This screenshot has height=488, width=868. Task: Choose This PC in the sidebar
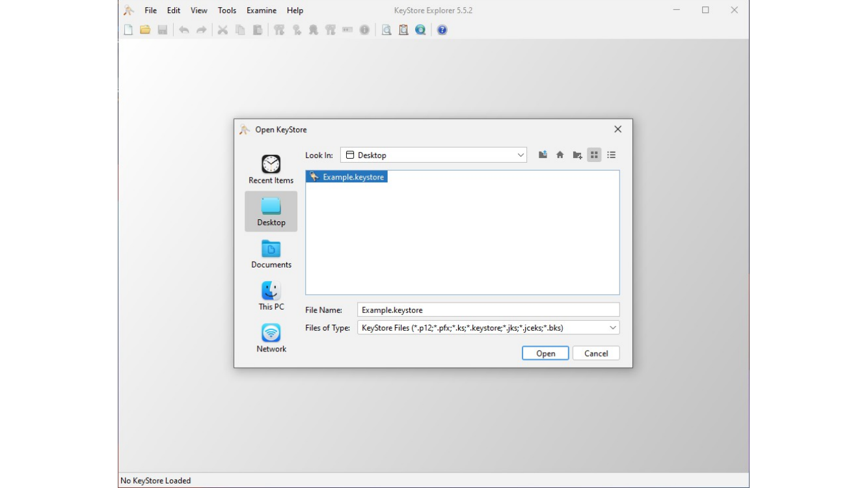point(271,296)
